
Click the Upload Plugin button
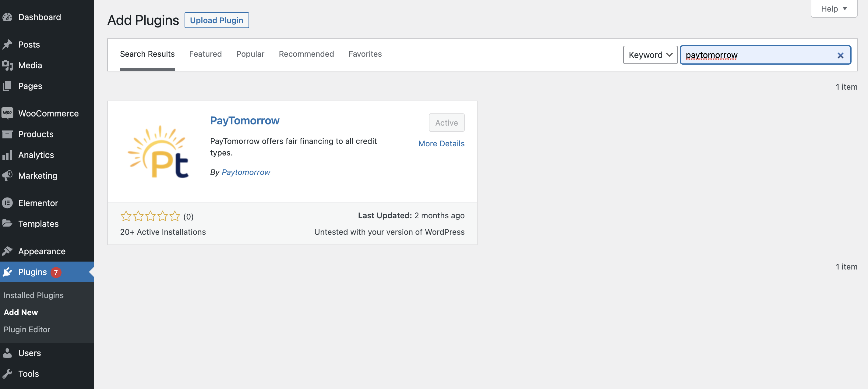point(217,20)
